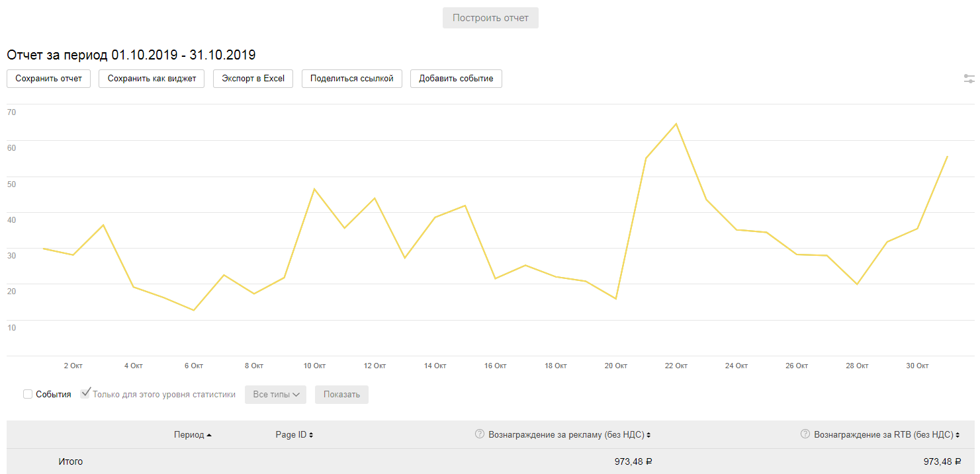
Task: Click y-axis value 70
Action: 11,112
